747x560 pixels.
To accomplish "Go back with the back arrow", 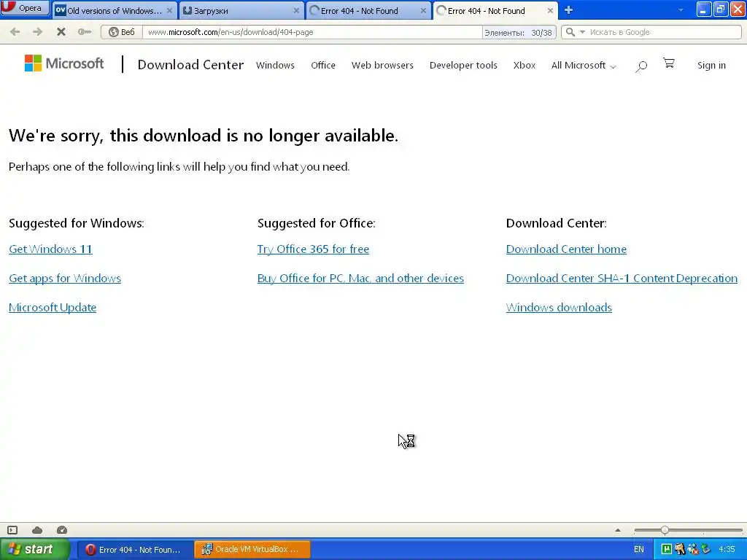I will [x=15, y=32].
